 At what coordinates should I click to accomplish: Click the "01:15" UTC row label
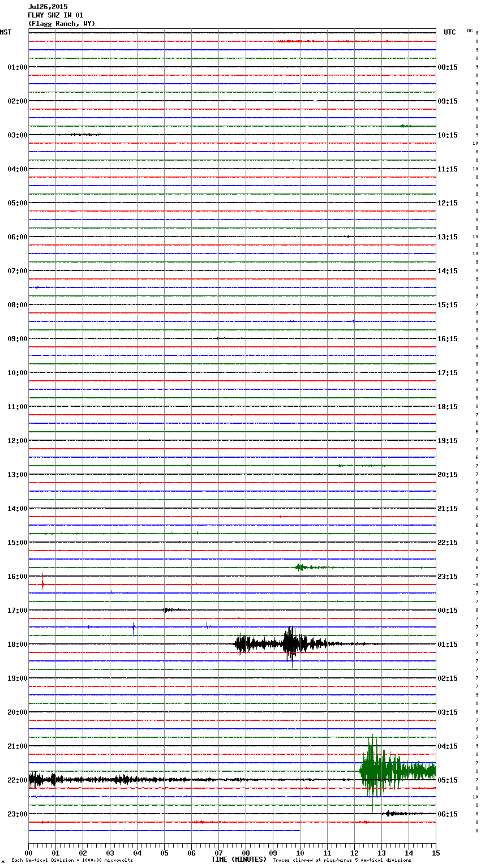[x=448, y=644]
